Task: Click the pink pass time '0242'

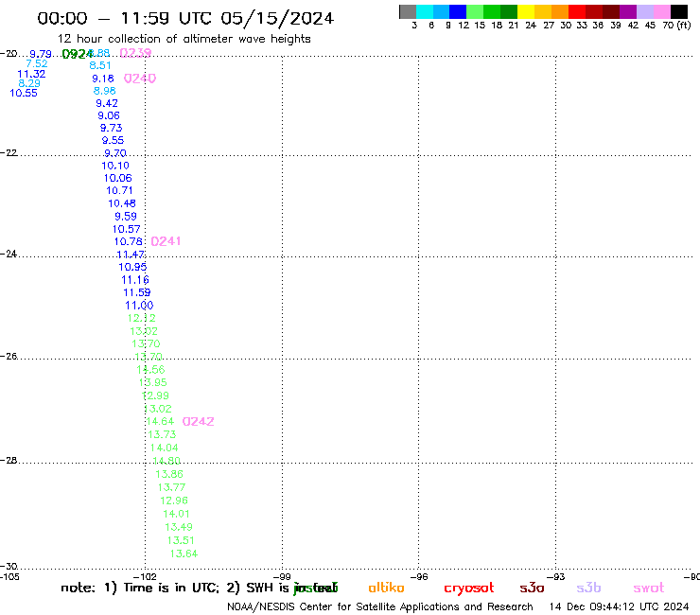Action: pyautogui.click(x=199, y=422)
